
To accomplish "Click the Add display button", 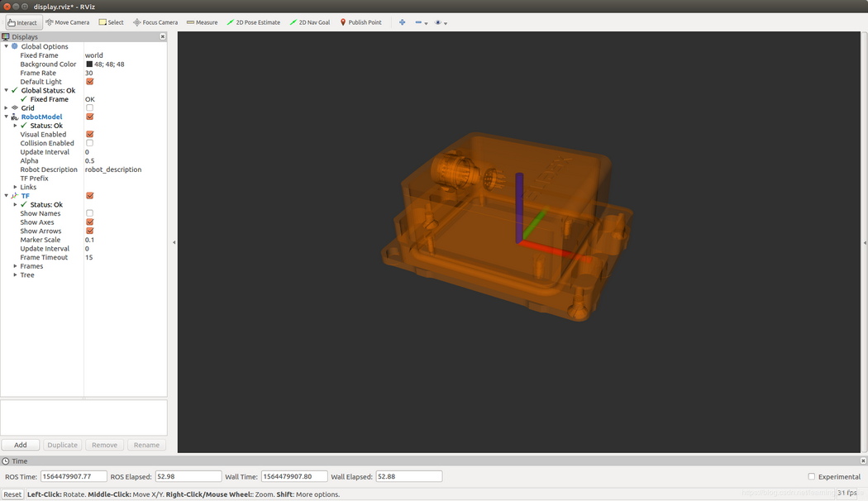I will pos(21,445).
